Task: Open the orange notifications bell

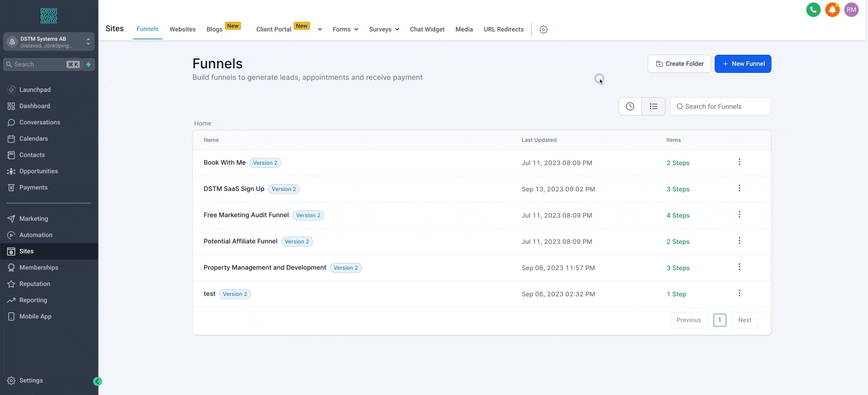Action: [832, 10]
